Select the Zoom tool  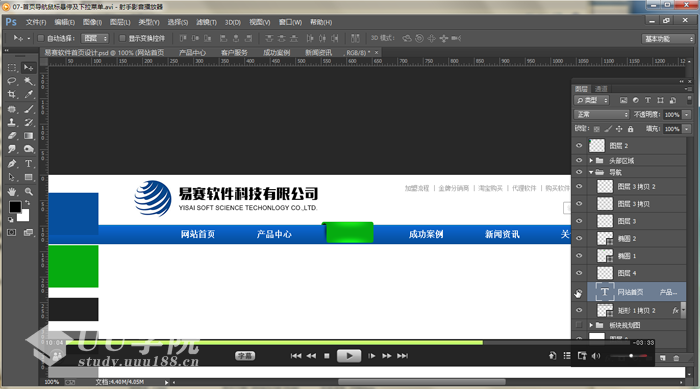tap(29, 192)
